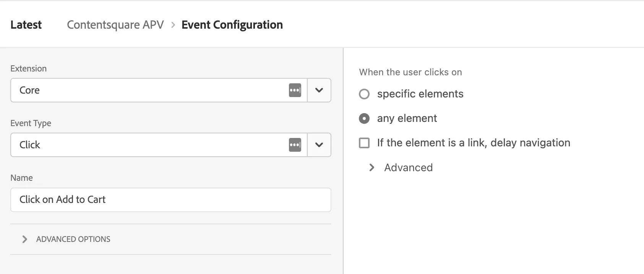Enable the delay navigation checkbox
This screenshot has width=644, height=274.
click(364, 143)
